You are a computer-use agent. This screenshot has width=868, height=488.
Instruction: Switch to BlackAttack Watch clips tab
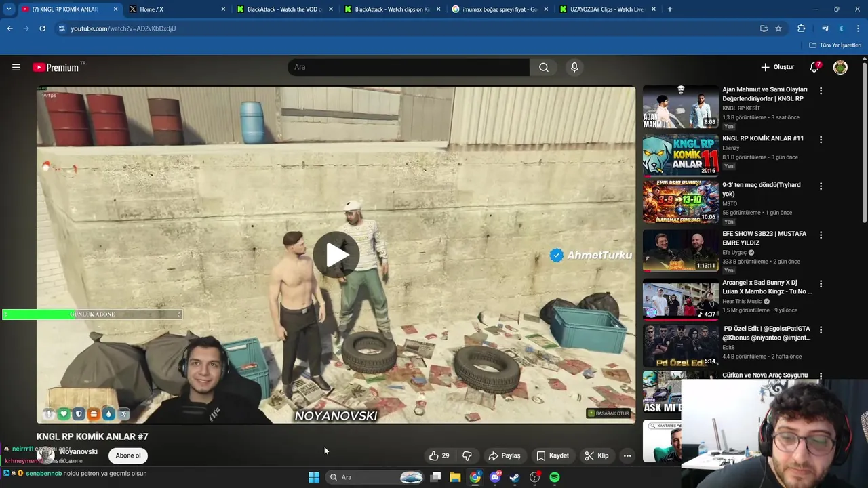point(393,9)
